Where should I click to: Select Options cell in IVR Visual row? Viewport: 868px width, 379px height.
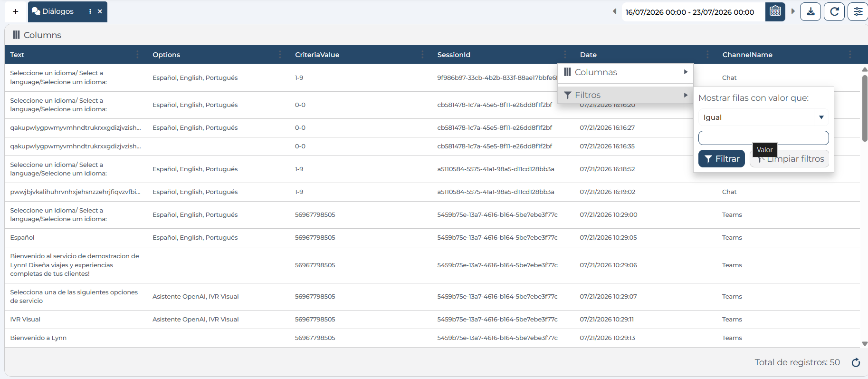[196, 320]
